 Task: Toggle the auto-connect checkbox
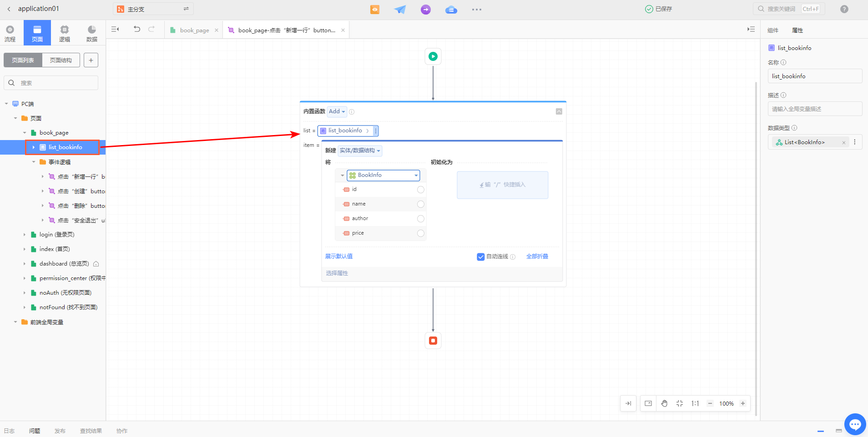pyautogui.click(x=481, y=257)
